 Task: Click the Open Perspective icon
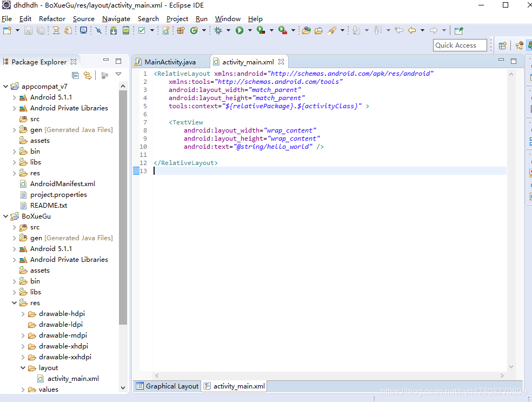[502, 45]
